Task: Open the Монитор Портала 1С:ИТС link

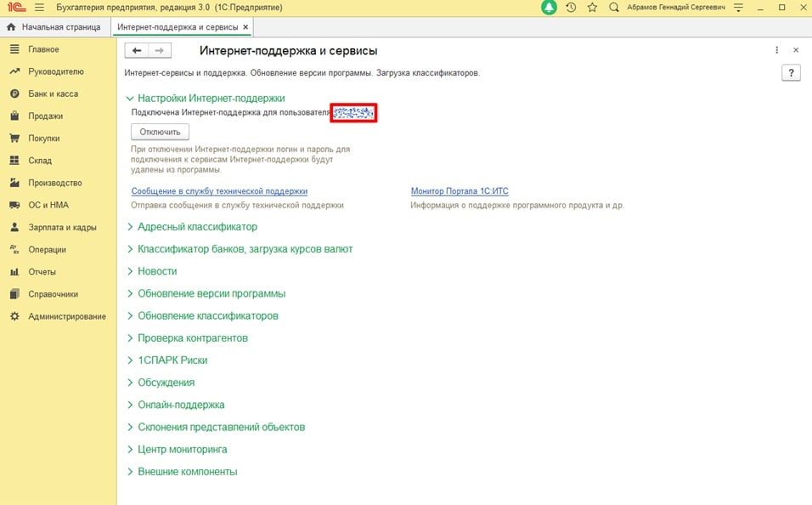Action: [x=460, y=191]
